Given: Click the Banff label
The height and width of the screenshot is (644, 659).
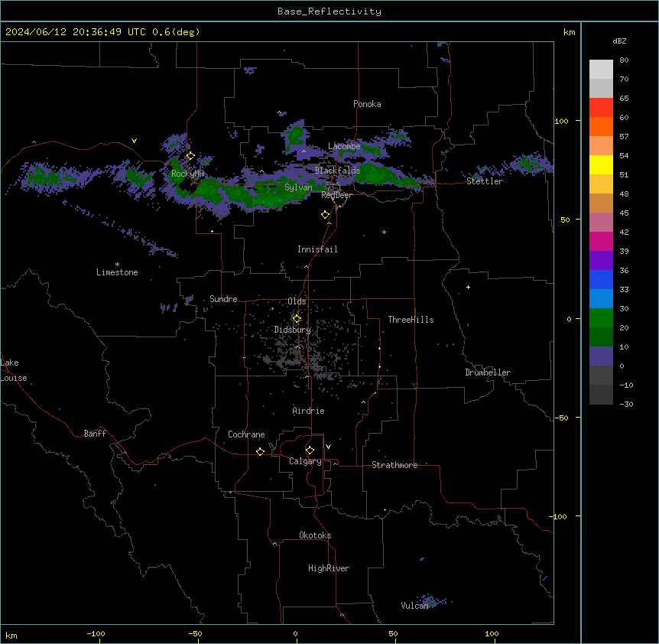Looking at the screenshot, I should tap(95, 434).
